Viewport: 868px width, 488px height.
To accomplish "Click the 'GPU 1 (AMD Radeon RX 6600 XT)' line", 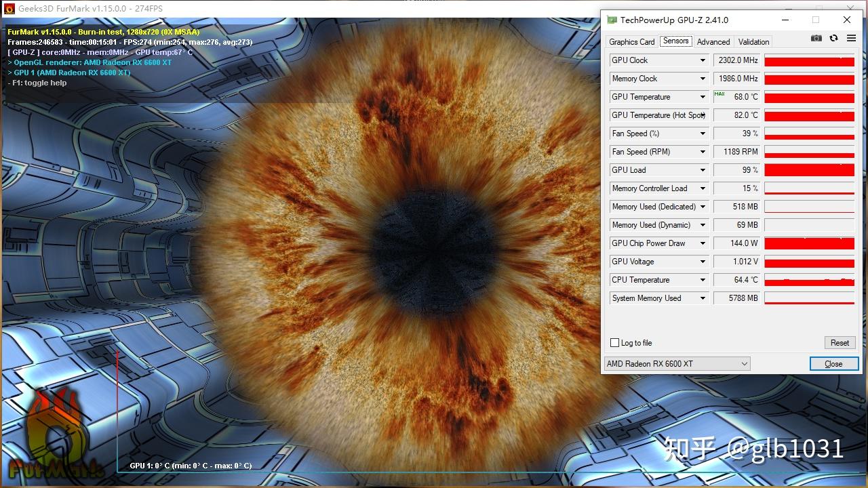I will point(69,73).
